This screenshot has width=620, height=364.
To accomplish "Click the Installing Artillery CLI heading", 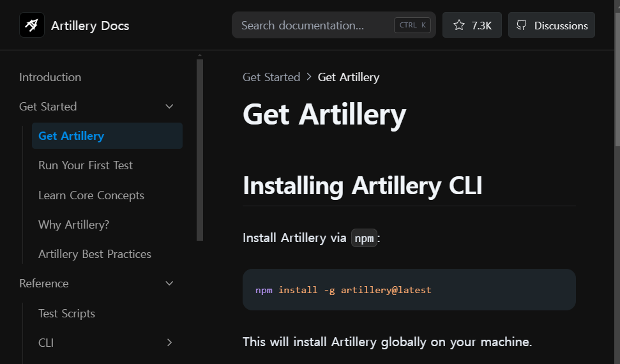I will [363, 186].
